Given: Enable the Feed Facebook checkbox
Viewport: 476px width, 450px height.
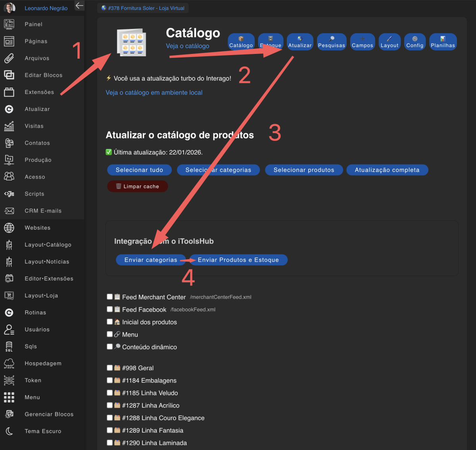Looking at the screenshot, I should [x=110, y=309].
